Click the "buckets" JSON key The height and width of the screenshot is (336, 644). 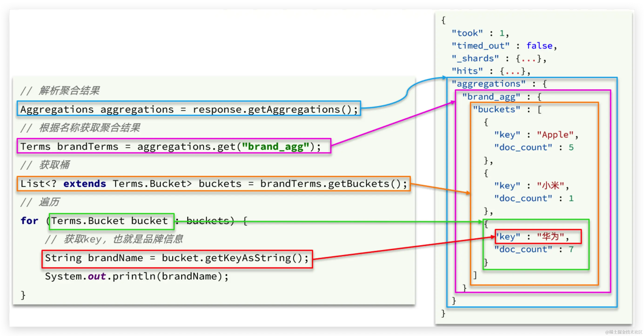(x=496, y=110)
